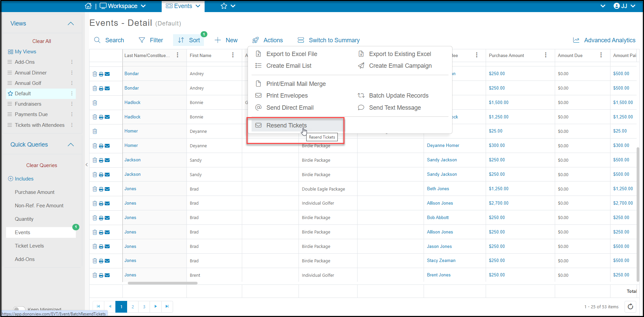This screenshot has height=317, width=644.
Task: Collapse the Views panel chevron
Action: [x=71, y=23]
